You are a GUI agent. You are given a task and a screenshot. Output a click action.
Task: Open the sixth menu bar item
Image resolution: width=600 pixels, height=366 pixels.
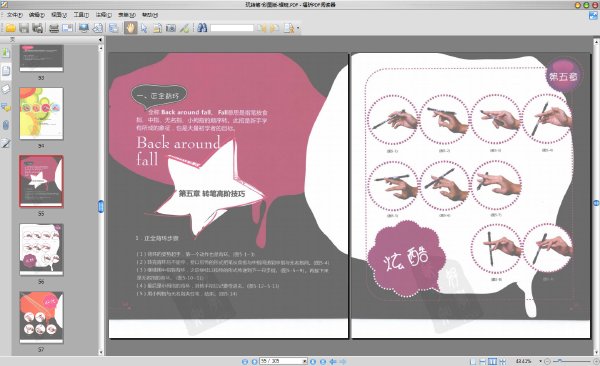coord(127,15)
